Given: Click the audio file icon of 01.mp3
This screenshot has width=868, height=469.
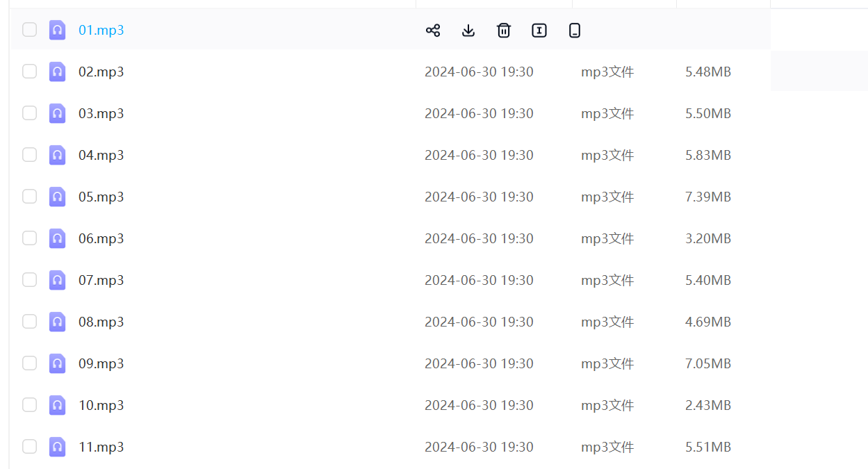Looking at the screenshot, I should (57, 30).
